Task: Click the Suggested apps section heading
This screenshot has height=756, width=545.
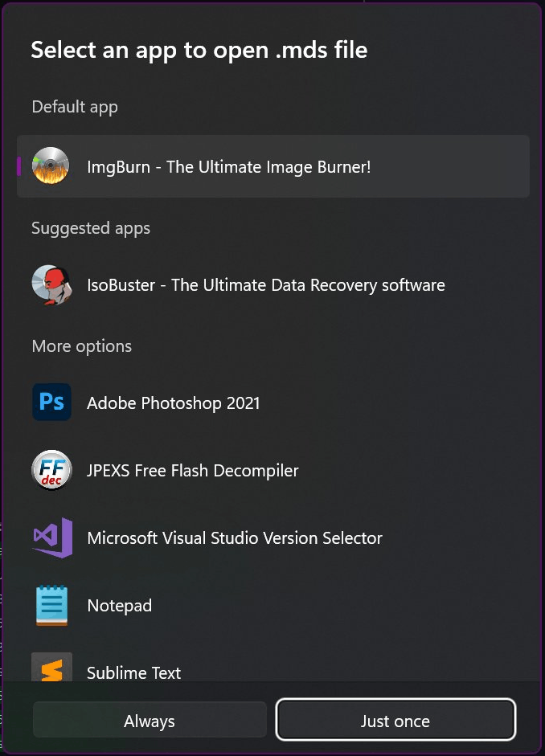Action: 91,228
